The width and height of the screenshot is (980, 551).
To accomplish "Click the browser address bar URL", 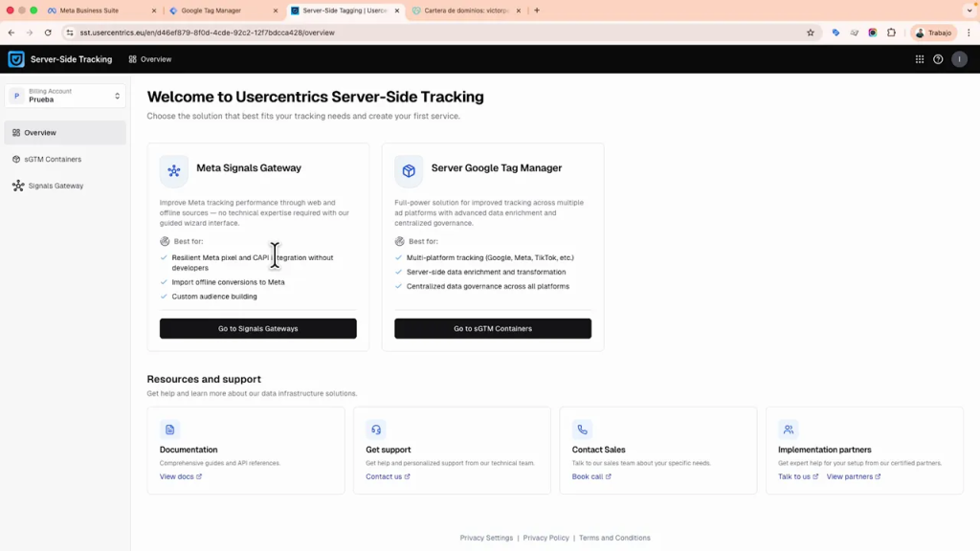I will [x=208, y=33].
